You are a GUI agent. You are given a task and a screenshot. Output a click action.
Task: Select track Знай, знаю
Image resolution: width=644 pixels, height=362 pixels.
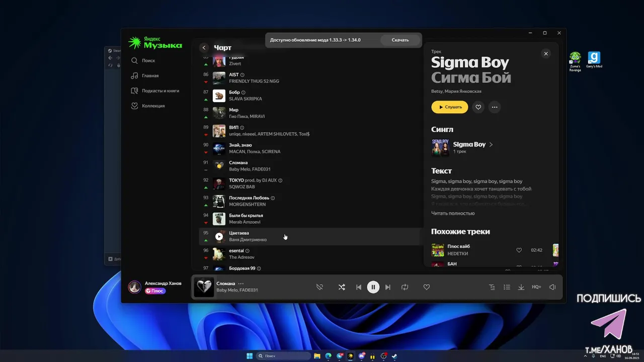pyautogui.click(x=310, y=148)
